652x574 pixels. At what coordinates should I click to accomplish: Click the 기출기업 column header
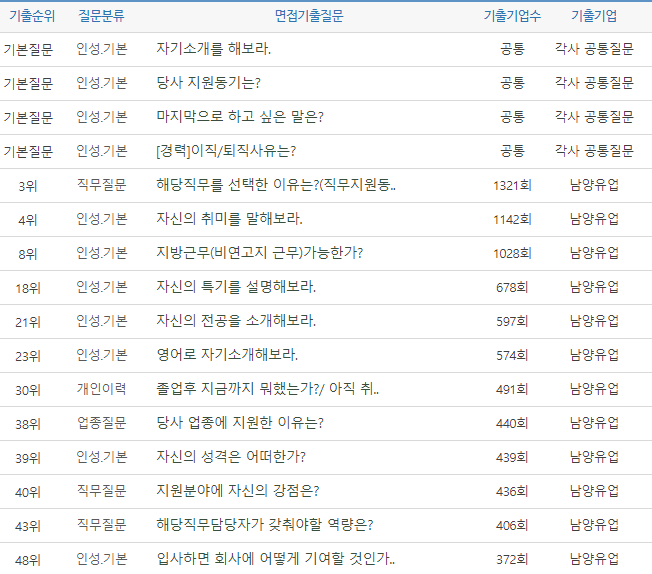594,16
